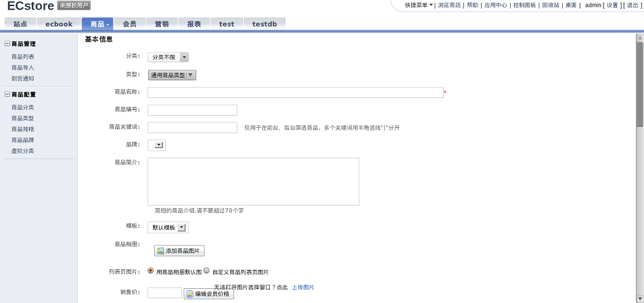Click the 未授权用户 badge beside ECstore logo
644x303 pixels.
coord(74,5)
